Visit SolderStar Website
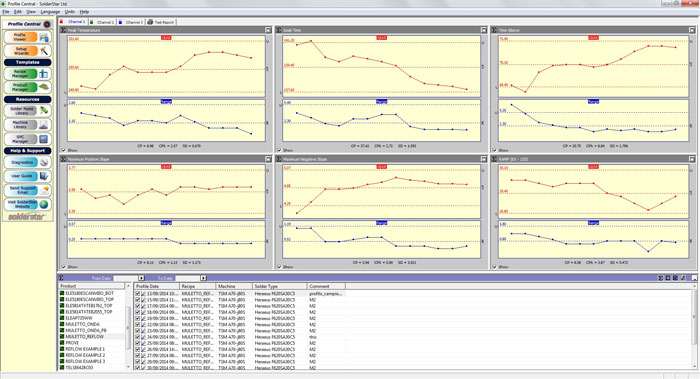The height and width of the screenshot is (379, 700). 27,204
